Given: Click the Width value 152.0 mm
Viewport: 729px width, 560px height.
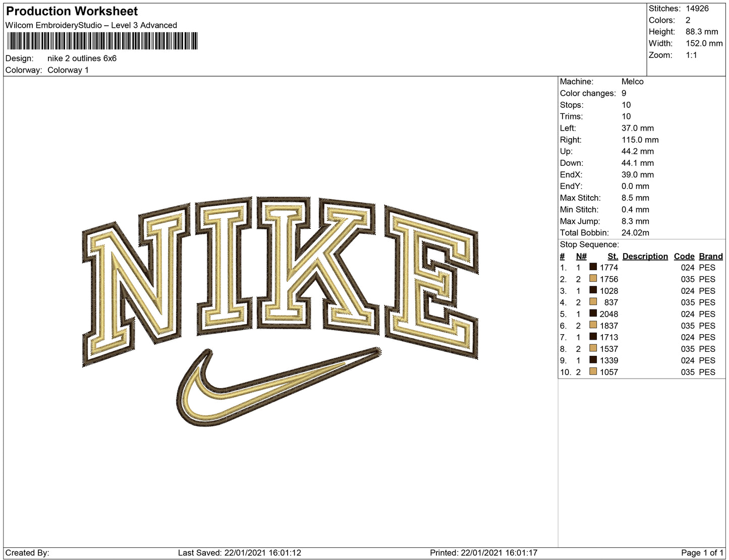Looking at the screenshot, I should click(704, 43).
